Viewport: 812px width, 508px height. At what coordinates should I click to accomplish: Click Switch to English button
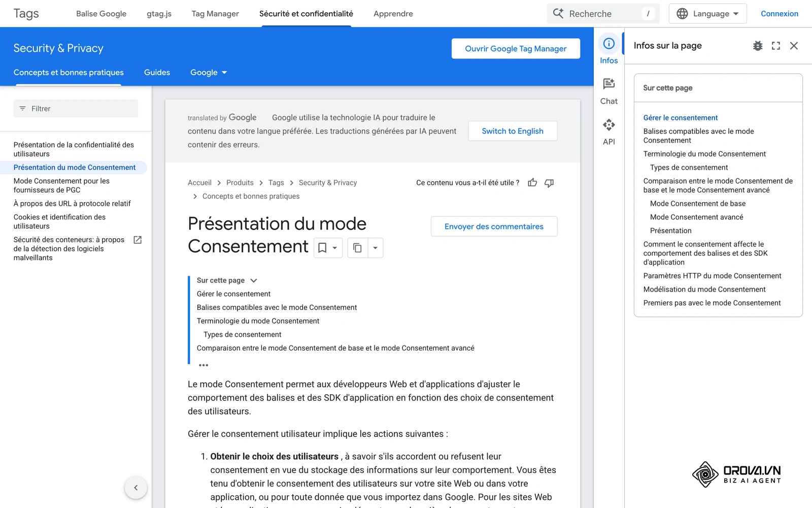coord(513,131)
